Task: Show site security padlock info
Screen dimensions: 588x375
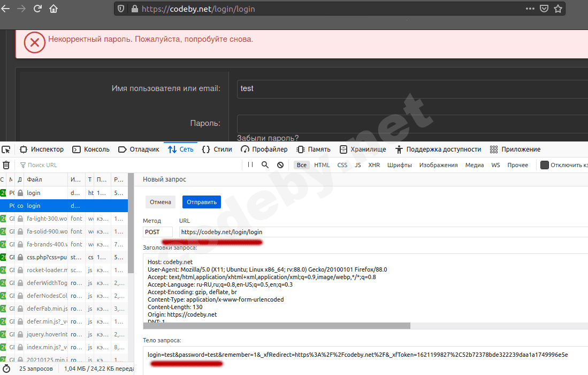Action: click(135, 9)
